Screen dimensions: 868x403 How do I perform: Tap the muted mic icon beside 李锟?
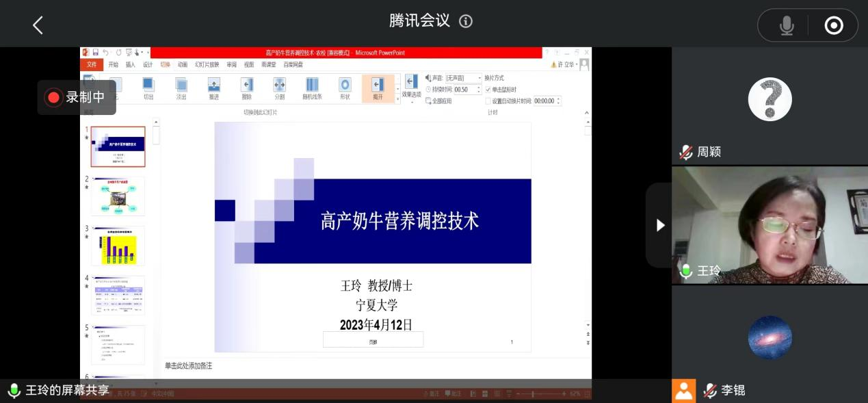click(711, 391)
